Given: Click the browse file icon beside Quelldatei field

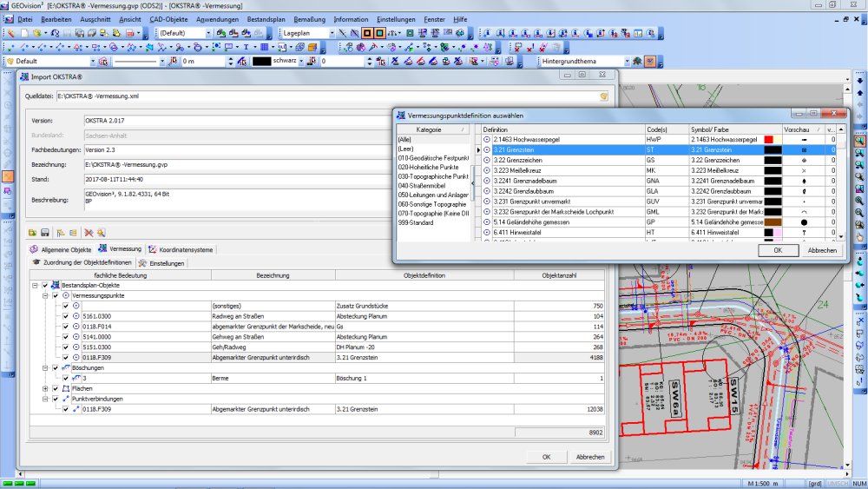Looking at the screenshot, I should (603, 96).
